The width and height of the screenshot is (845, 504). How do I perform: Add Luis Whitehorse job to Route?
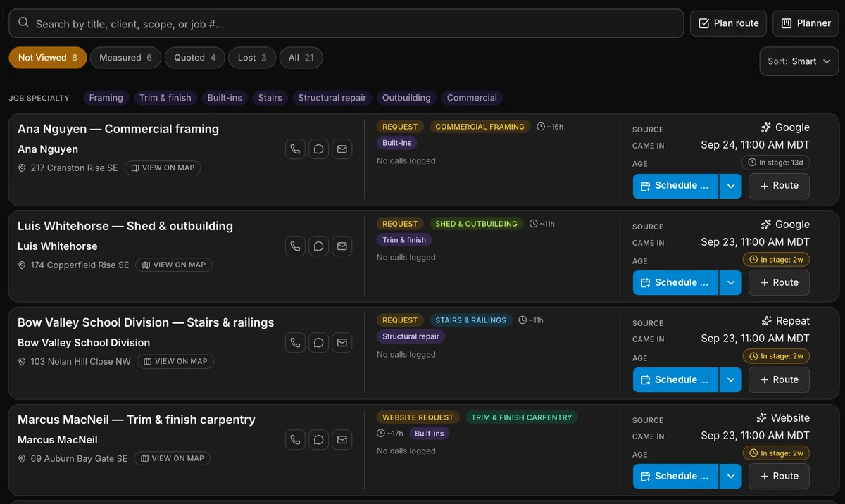pos(779,283)
